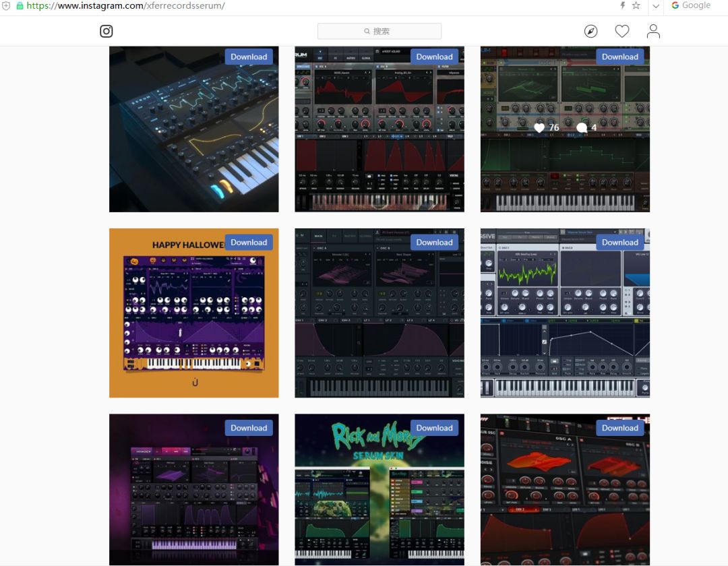Download the 3D synth keyboard post
Image resolution: width=728 pixels, height=566 pixels.
coord(249,57)
